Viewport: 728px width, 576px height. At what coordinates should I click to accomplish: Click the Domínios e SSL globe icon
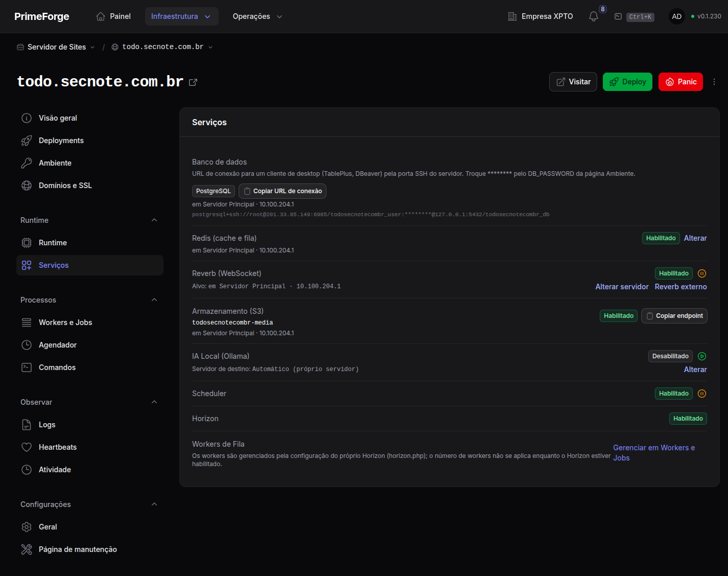[27, 186]
